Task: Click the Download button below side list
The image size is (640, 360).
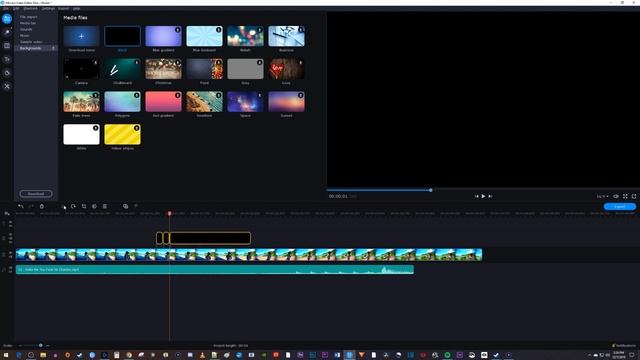Action: (36, 194)
